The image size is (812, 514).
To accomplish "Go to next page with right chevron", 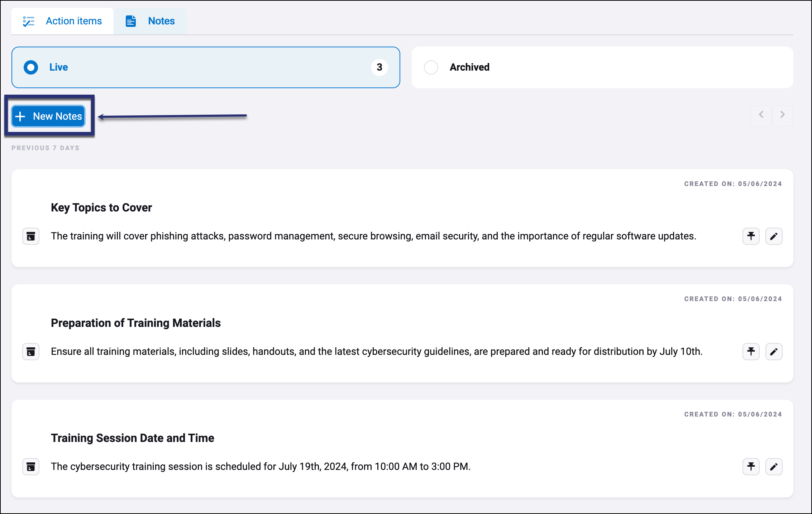I will (x=783, y=115).
